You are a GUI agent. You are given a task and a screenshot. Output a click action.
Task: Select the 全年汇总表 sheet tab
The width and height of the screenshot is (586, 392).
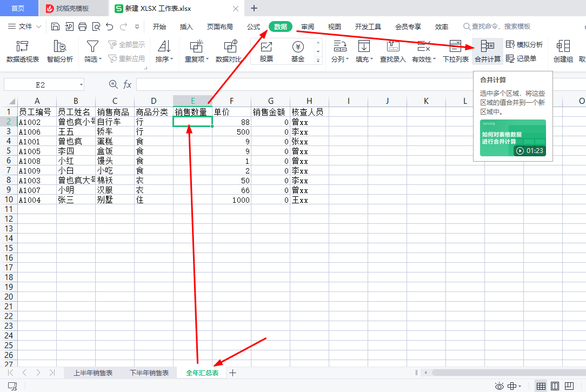tap(202, 373)
